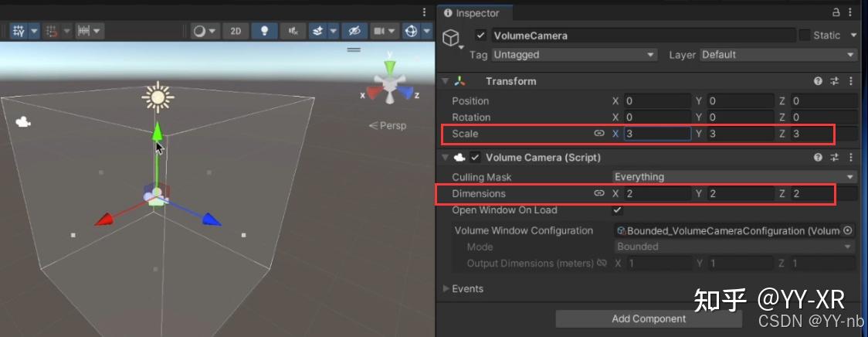Select the directional light sun gizmo
This screenshot has width=868, height=337.
[158, 97]
